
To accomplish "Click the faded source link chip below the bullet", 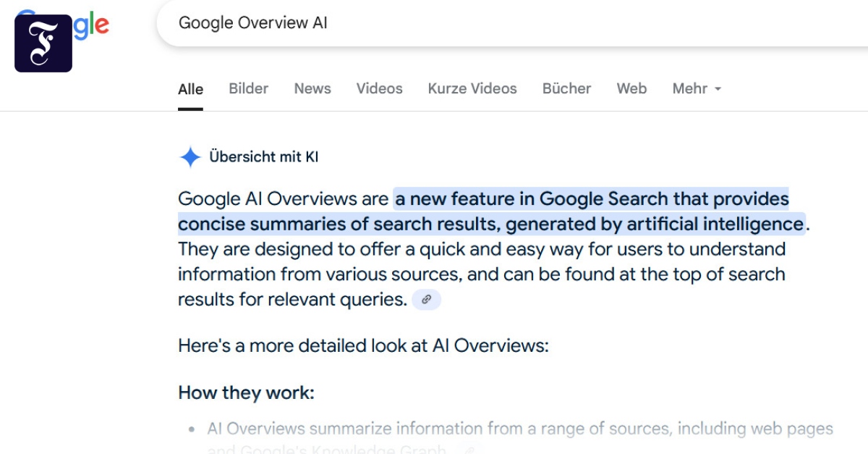I will pos(469,450).
